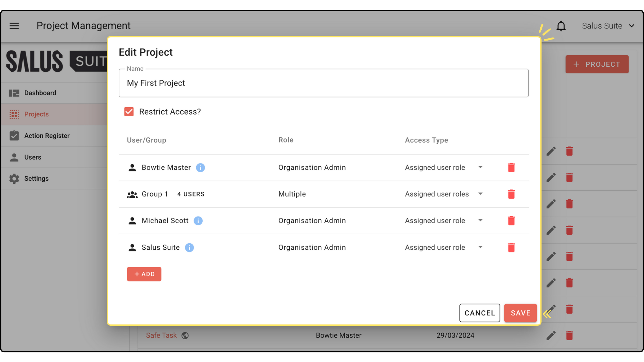The height and width of the screenshot is (362, 644).
Task: Click the Save button
Action: pyautogui.click(x=520, y=313)
